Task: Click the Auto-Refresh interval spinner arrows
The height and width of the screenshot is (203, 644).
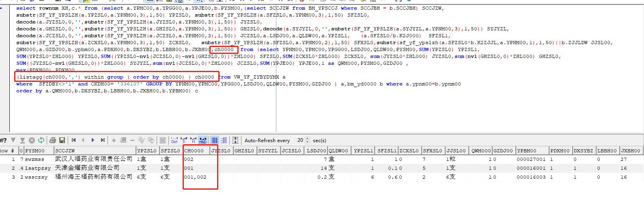Action: pos(307,140)
